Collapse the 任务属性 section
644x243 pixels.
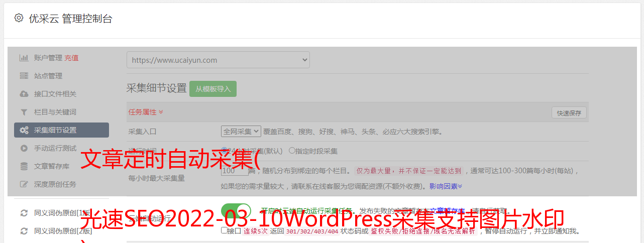point(146,112)
